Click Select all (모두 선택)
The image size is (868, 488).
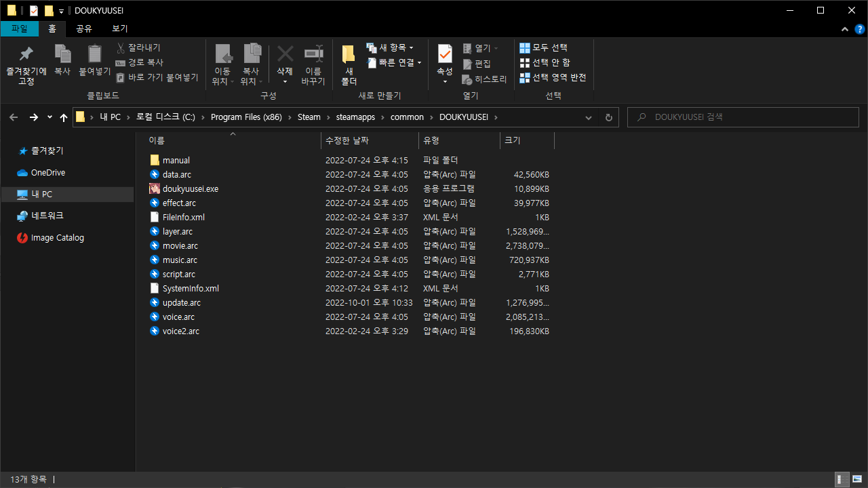coord(543,47)
